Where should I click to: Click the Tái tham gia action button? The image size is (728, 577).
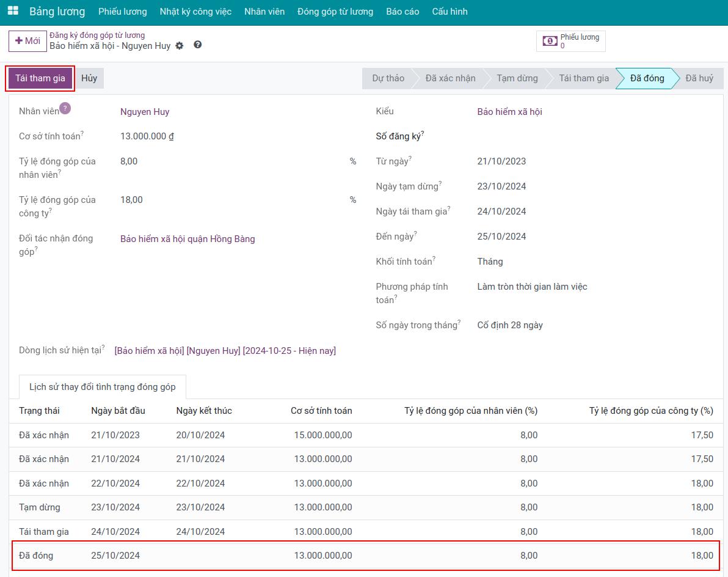(x=40, y=78)
